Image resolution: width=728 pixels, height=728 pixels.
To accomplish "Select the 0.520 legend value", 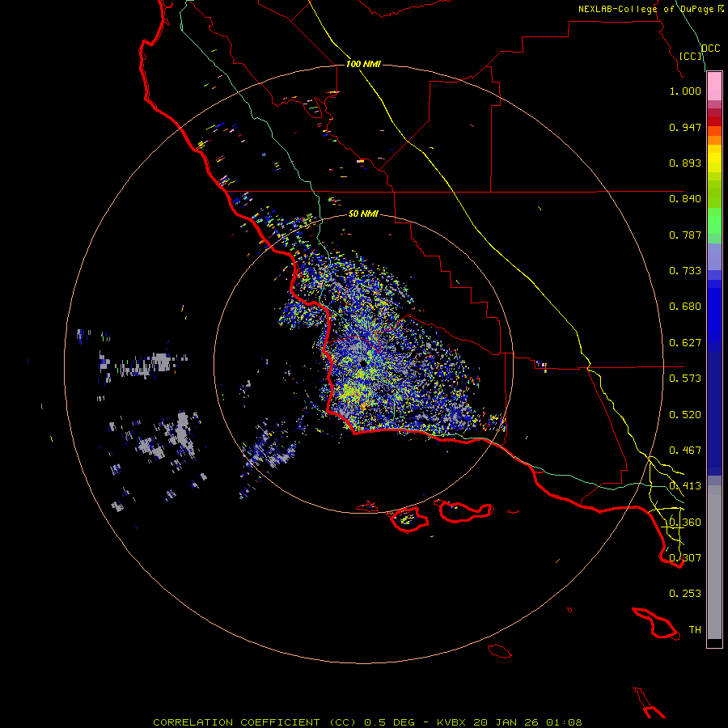I will click(685, 415).
